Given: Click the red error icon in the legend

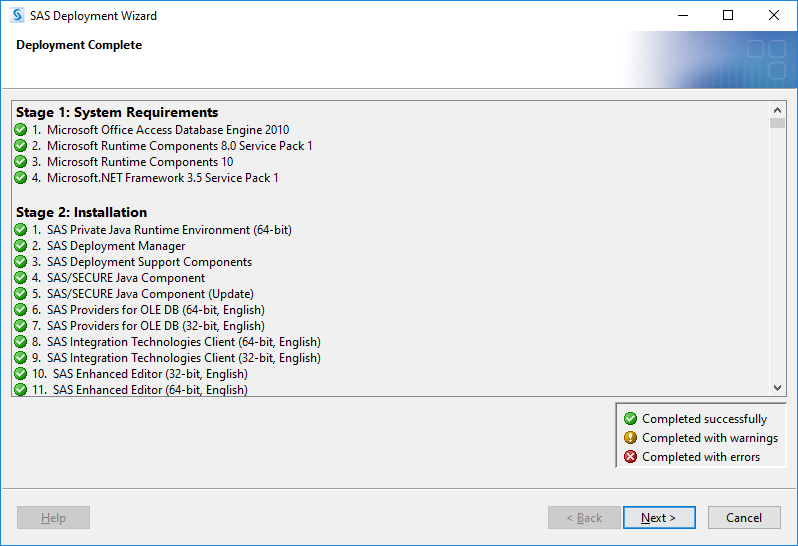Looking at the screenshot, I should tap(630, 456).
